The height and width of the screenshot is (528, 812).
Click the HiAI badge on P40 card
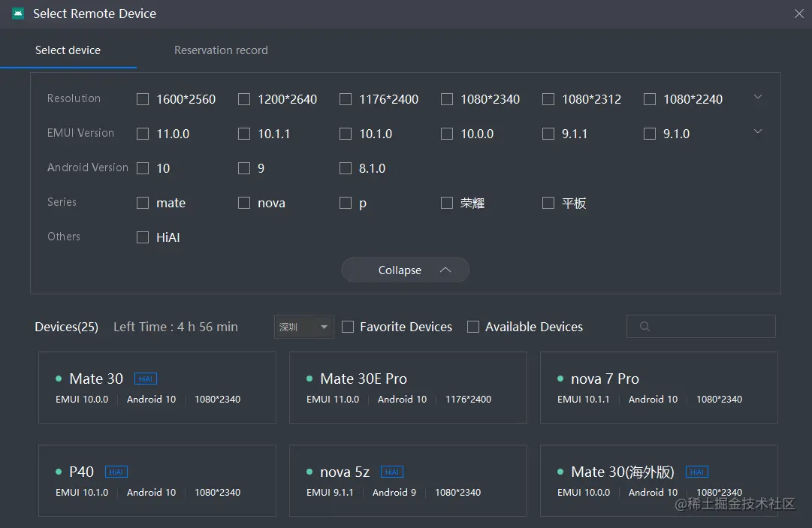116,472
